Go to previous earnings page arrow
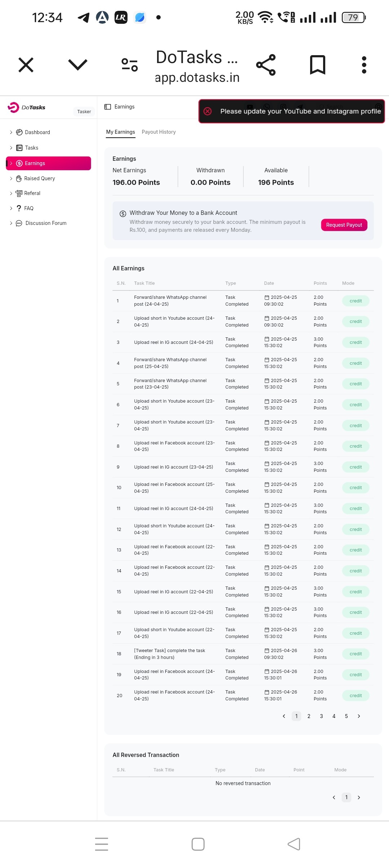The image size is (389, 868). click(284, 716)
